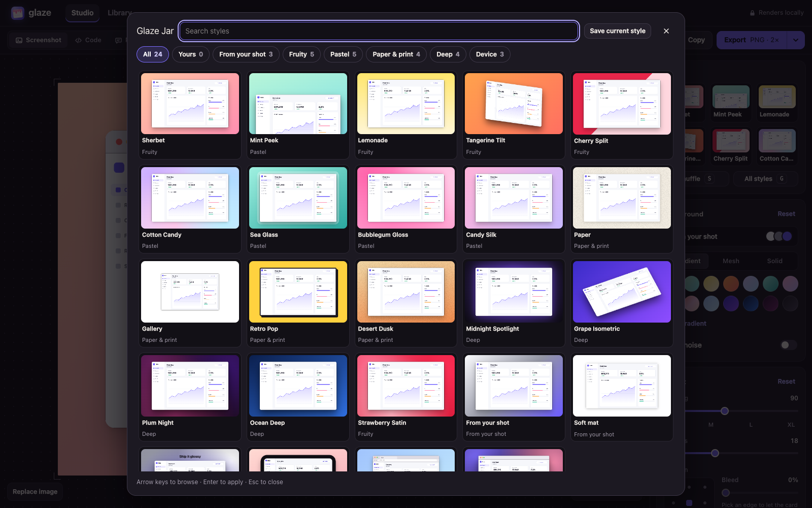Filter by From your shot styles

click(x=246, y=54)
